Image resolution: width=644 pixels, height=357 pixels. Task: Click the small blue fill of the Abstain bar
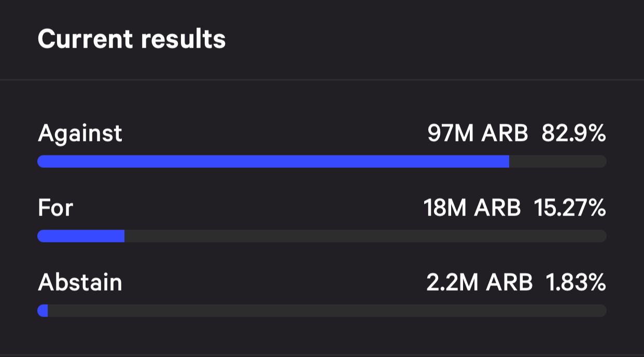tap(43, 311)
